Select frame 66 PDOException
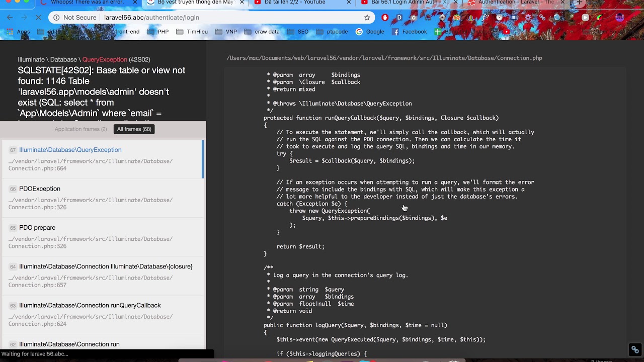Image resolution: width=644 pixels, height=362 pixels. 101,198
